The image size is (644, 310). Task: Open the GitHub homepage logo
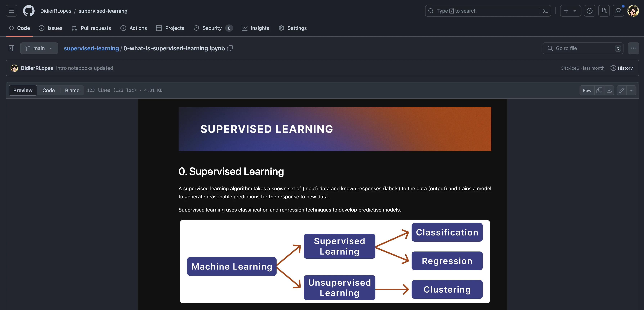[29, 11]
